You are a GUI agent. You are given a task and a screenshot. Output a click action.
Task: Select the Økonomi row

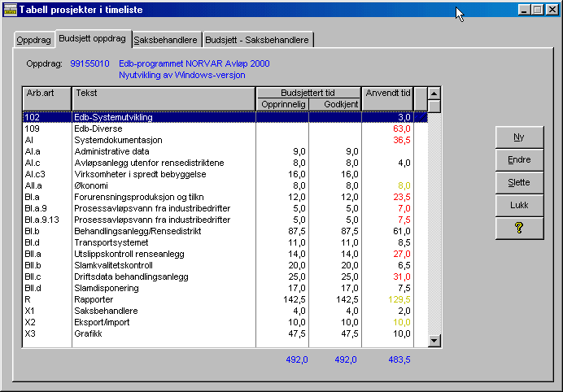tap(225, 185)
